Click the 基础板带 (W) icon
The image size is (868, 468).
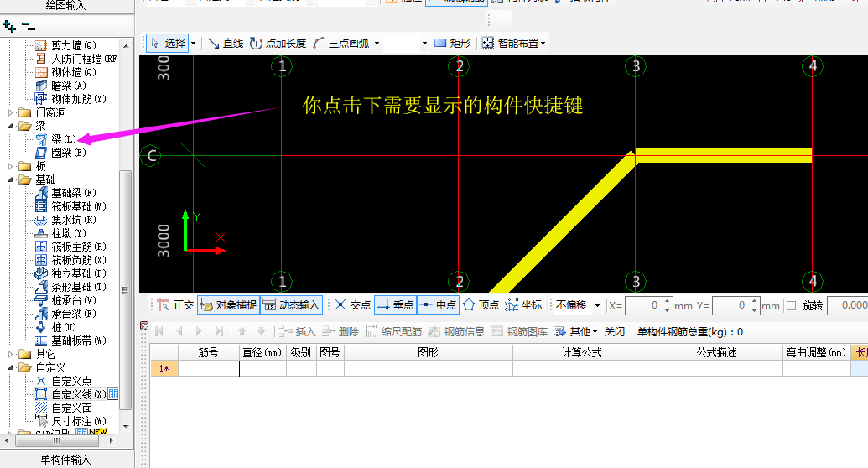(x=41, y=341)
